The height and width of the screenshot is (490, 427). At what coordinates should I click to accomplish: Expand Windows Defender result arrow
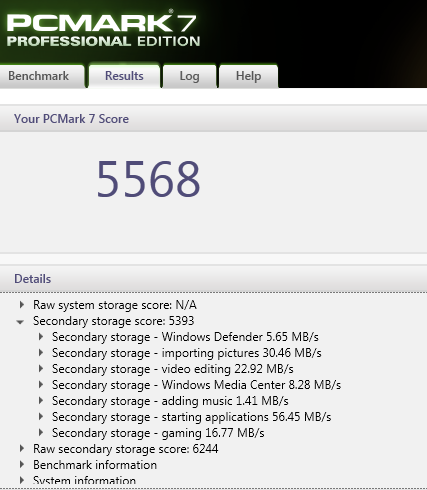coord(41,337)
